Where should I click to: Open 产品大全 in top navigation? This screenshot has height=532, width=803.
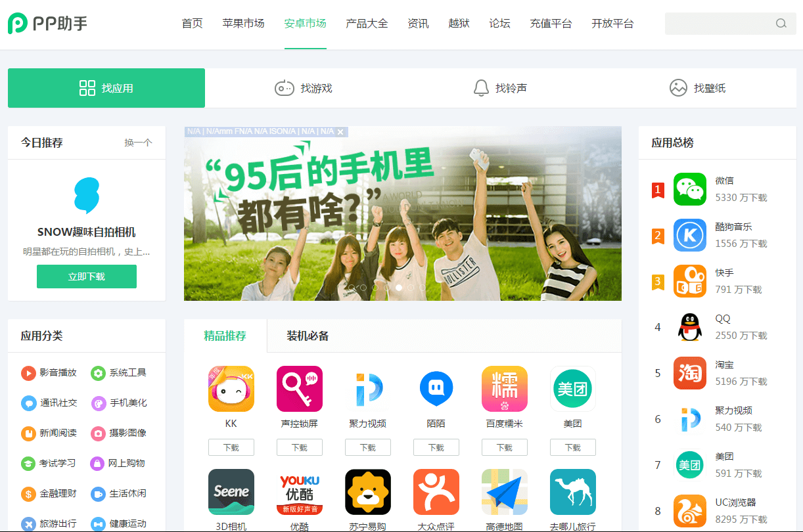click(367, 24)
